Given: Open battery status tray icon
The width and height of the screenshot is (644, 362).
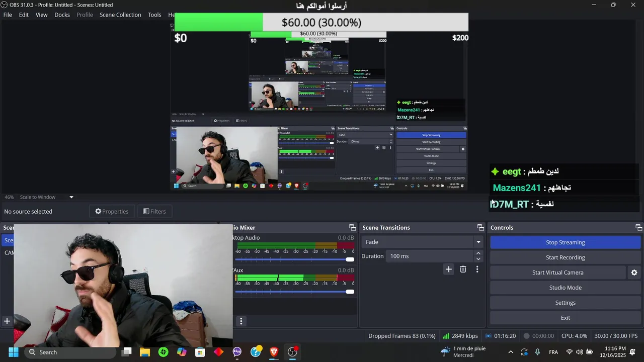Looking at the screenshot, I should tap(590, 352).
